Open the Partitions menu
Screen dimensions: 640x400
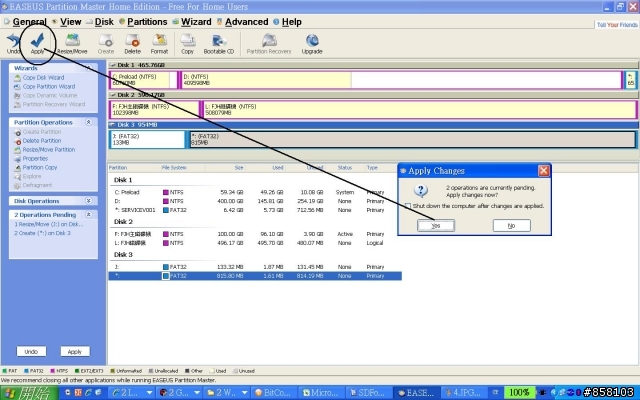pyautogui.click(x=147, y=22)
